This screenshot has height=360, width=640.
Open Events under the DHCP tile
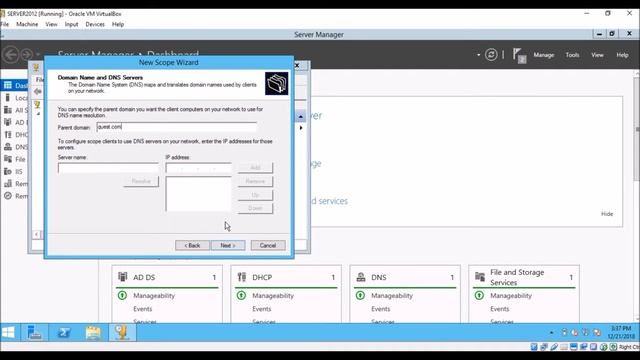[x=261, y=309]
